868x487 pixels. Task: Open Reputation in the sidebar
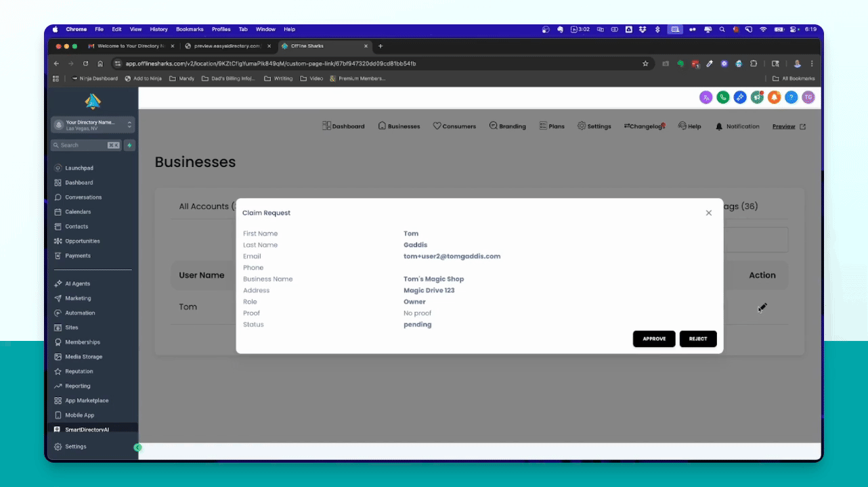tap(79, 371)
